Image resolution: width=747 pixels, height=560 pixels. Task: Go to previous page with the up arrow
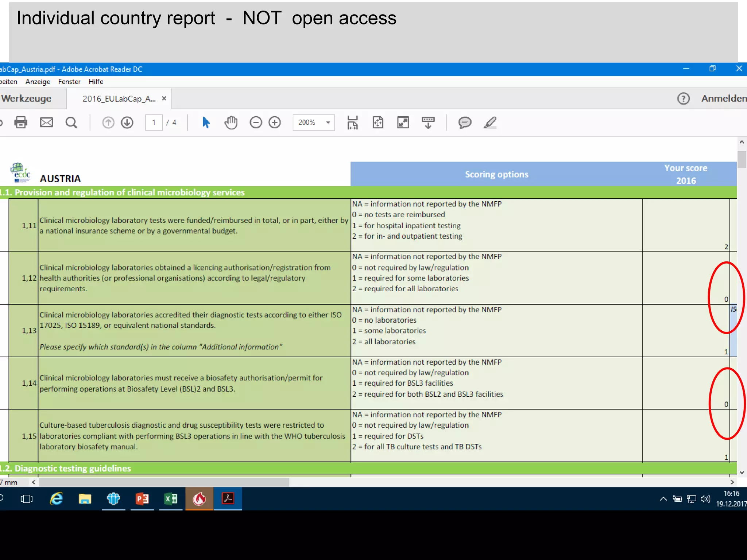[108, 122]
